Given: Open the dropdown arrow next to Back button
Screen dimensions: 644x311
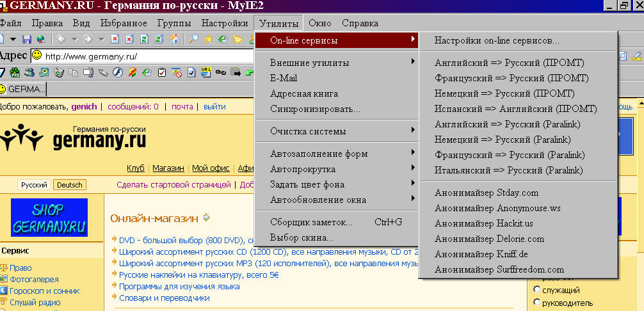Looking at the screenshot, I should tap(74, 40).
